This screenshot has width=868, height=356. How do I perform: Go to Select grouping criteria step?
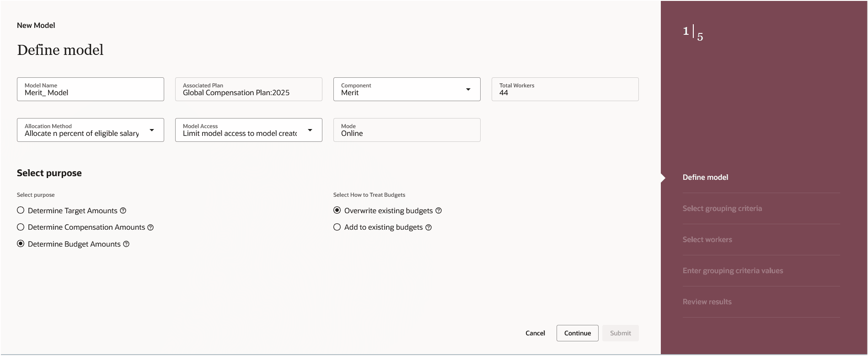click(x=722, y=209)
